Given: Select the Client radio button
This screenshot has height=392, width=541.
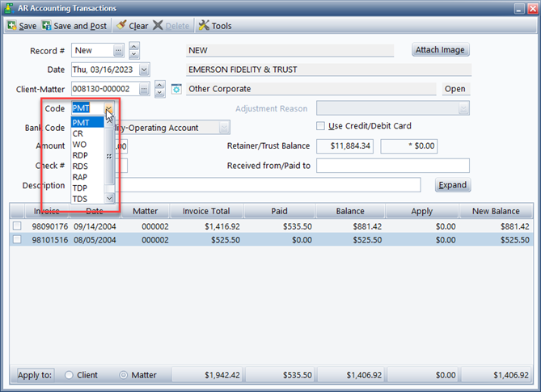Looking at the screenshot, I should point(69,375).
